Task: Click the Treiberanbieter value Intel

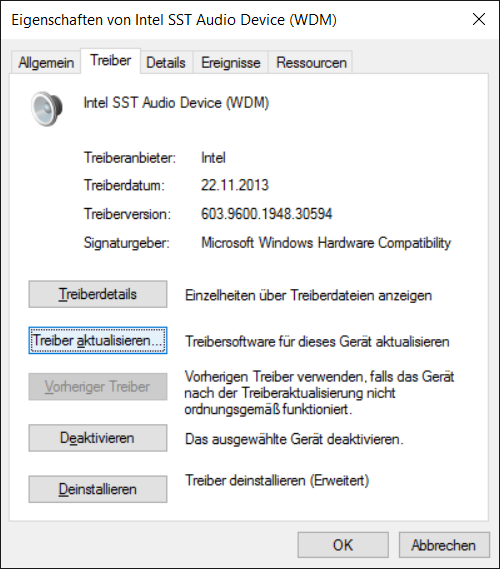Action: point(213,158)
